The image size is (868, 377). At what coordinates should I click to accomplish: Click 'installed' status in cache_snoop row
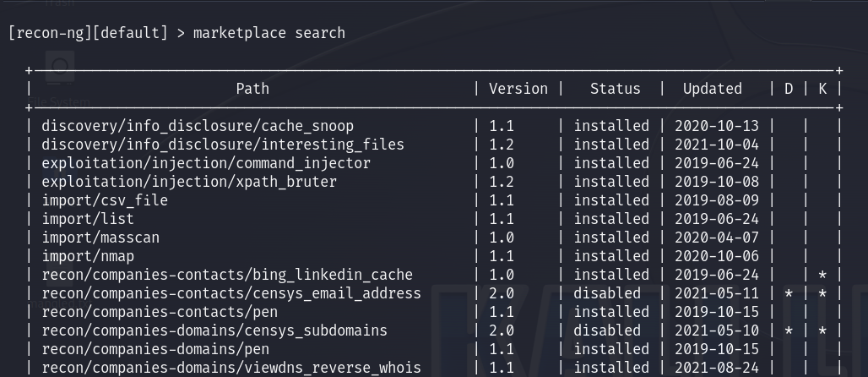tap(611, 127)
